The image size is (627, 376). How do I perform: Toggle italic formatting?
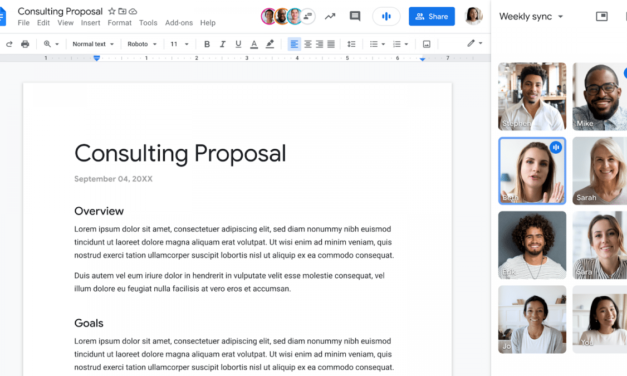tap(222, 44)
